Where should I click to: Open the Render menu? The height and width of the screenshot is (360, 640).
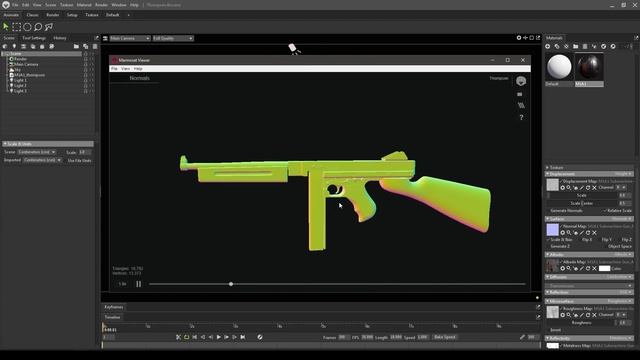click(x=101, y=5)
